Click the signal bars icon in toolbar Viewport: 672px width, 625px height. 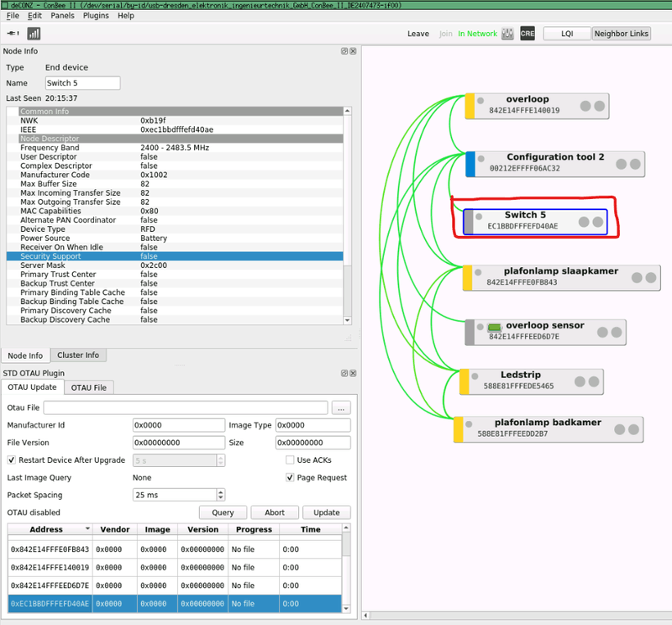tap(34, 34)
